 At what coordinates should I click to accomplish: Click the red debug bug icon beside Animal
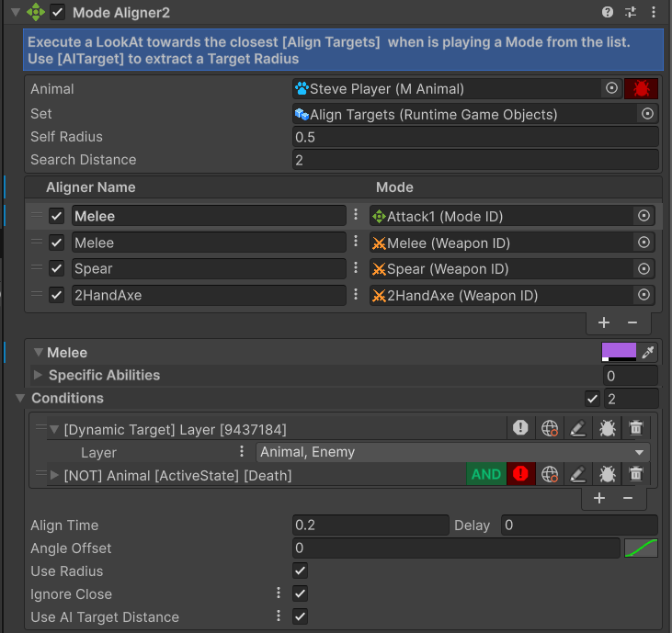point(641,89)
